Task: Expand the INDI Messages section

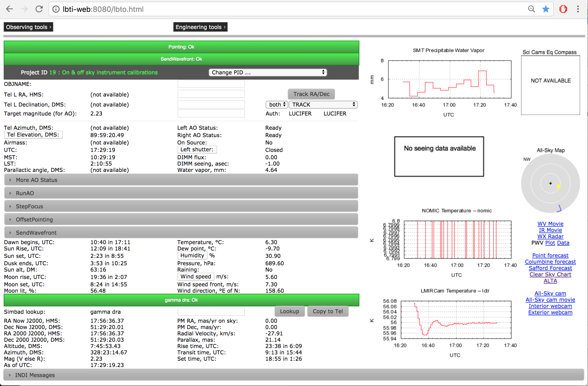Action: [x=294, y=375]
